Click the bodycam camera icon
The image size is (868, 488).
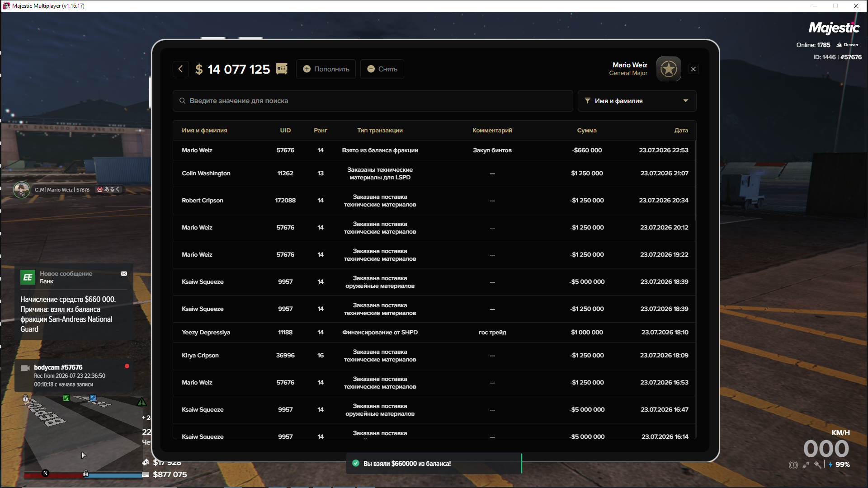click(25, 368)
